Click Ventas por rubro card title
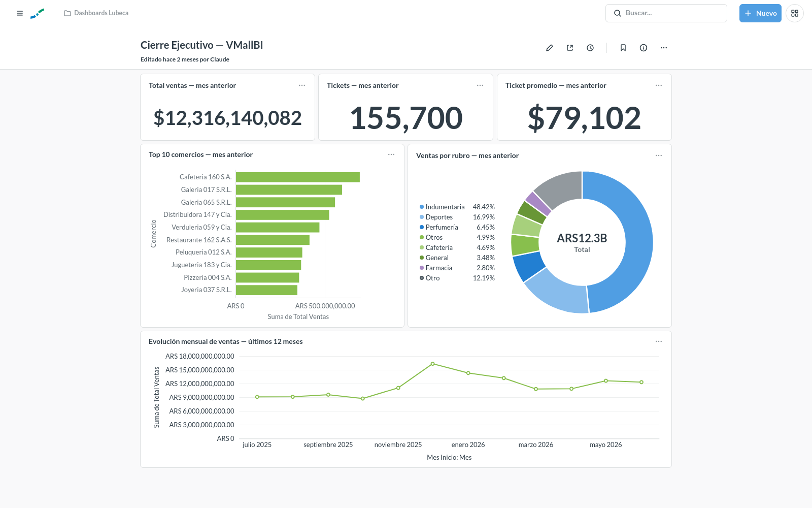 pos(467,155)
